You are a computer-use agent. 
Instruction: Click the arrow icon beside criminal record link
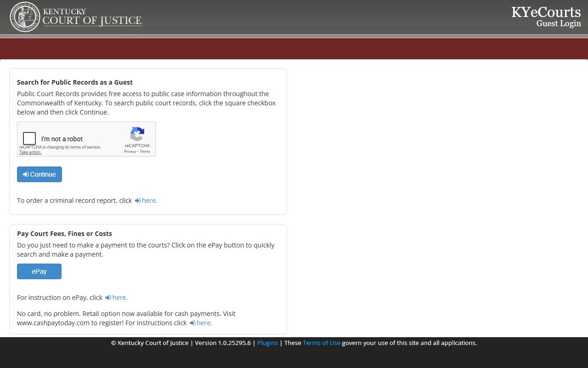(137, 201)
